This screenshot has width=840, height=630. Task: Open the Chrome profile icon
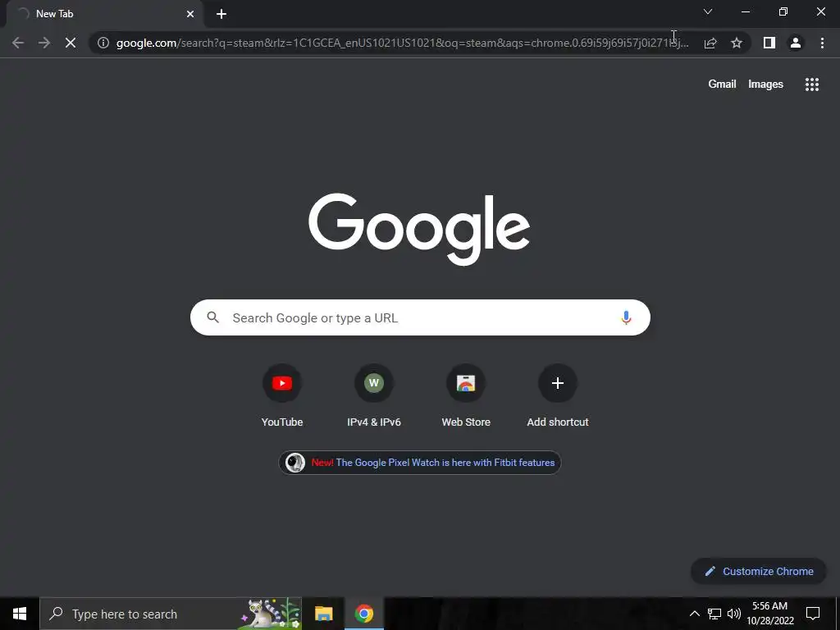point(796,43)
